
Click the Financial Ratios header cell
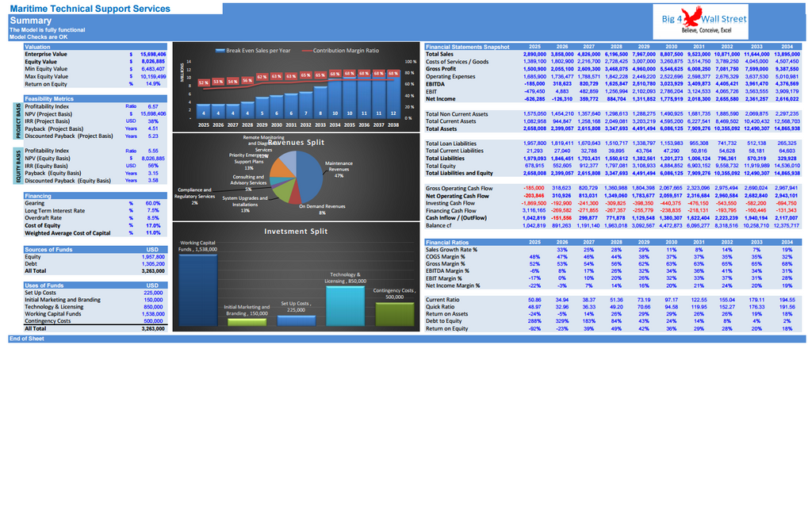[449, 242]
